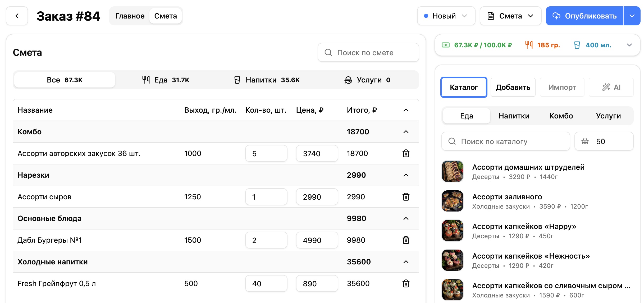The width and height of the screenshot is (644, 303).
Task: Delete the Ассорти авторских закусок row
Action: coord(406,153)
